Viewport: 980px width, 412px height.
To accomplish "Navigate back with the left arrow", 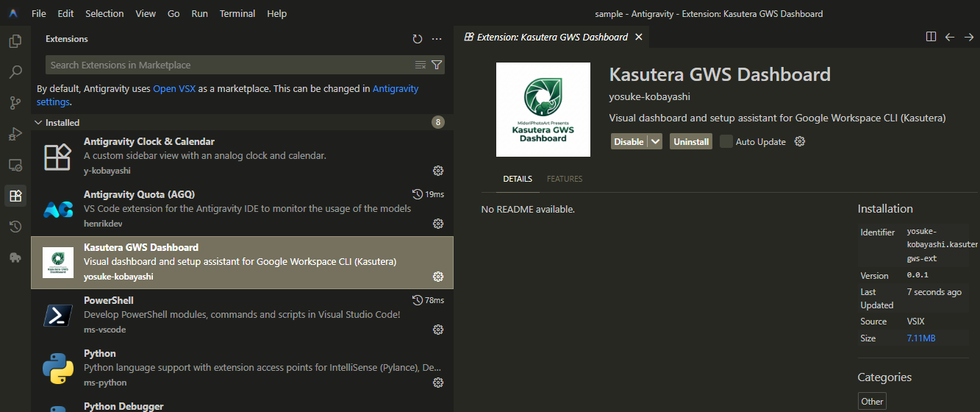I will tap(950, 37).
